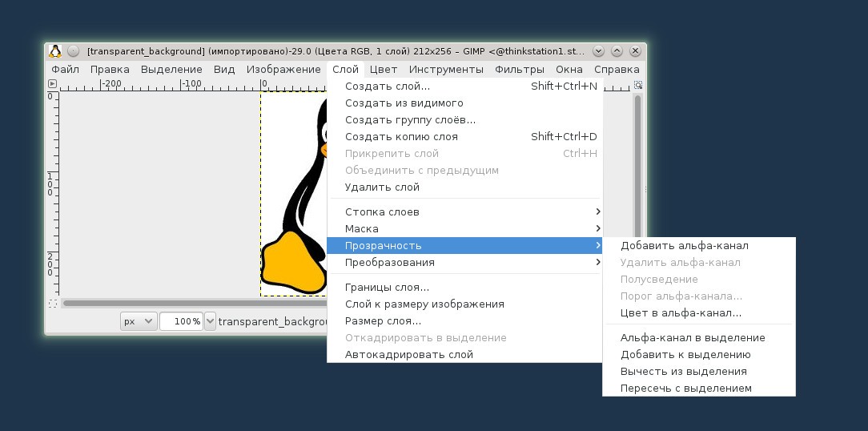Select Альфа-канал в выделение
The width and height of the screenshot is (868, 431).
coord(698,337)
